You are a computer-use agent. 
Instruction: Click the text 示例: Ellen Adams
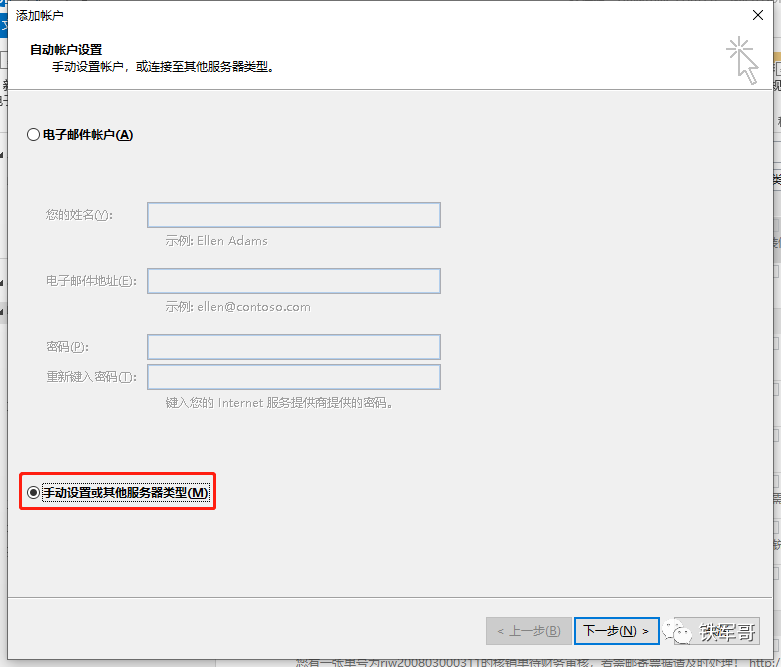point(217,241)
